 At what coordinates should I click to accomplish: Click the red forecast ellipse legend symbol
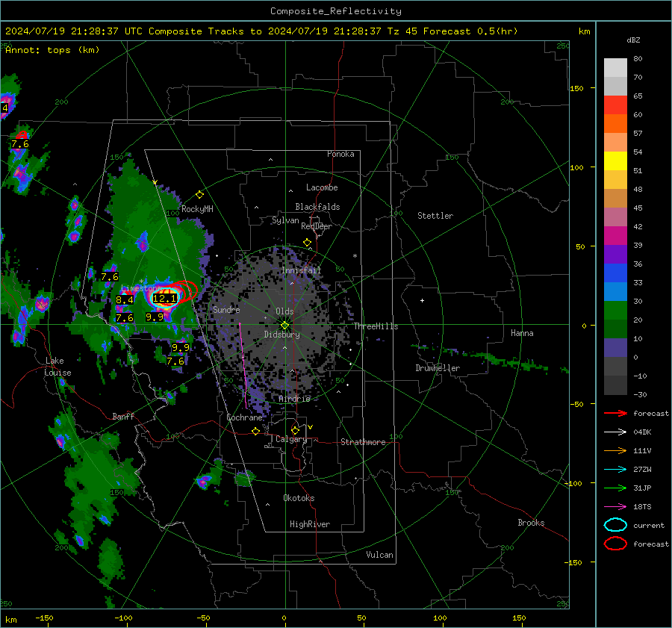pyautogui.click(x=615, y=544)
